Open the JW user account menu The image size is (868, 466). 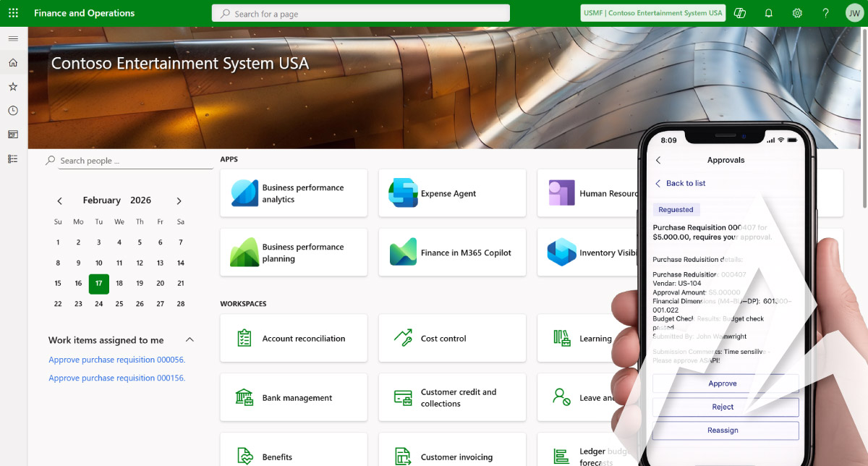[x=854, y=12]
